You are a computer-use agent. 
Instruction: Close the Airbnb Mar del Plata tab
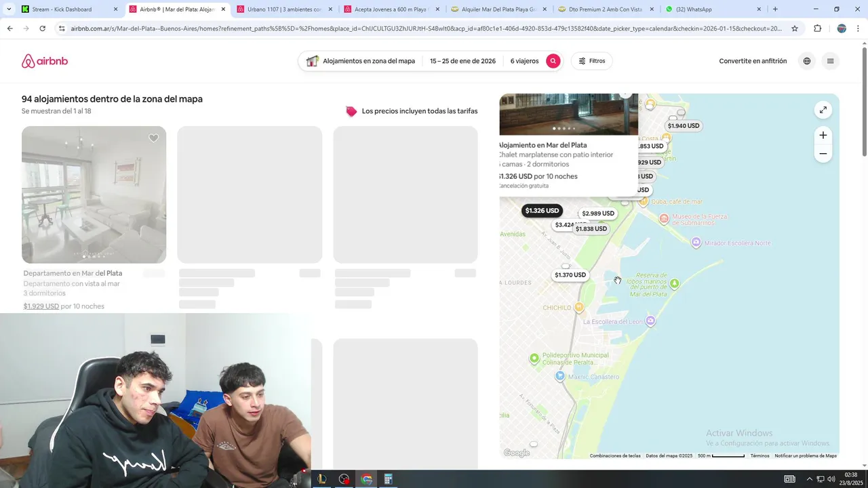coord(223,9)
